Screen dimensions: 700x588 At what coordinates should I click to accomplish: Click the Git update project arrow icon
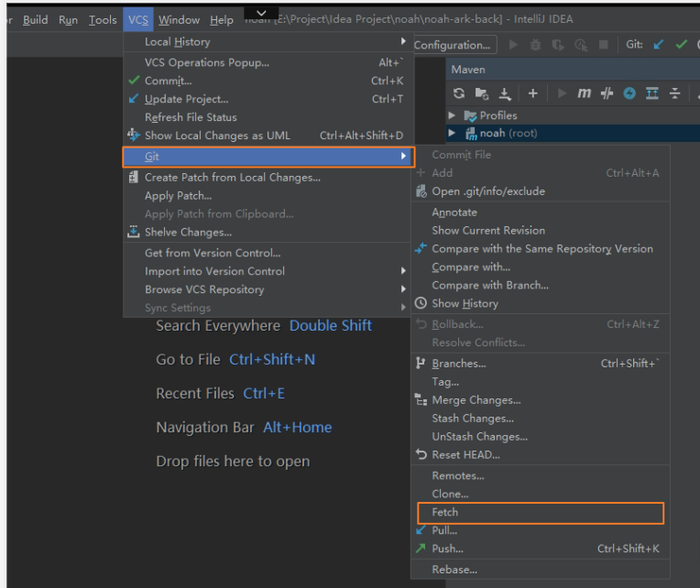[658, 45]
